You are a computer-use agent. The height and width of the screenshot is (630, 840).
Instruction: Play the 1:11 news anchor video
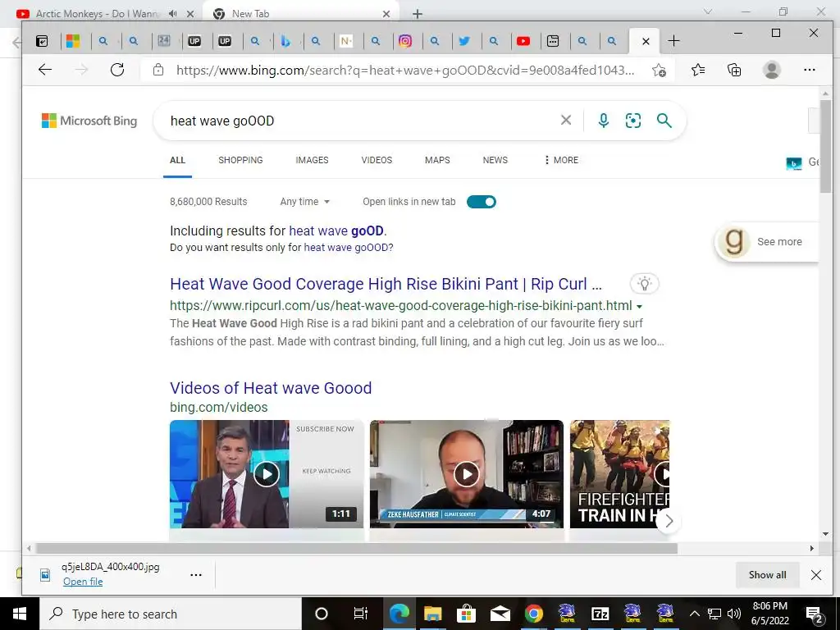(267, 473)
